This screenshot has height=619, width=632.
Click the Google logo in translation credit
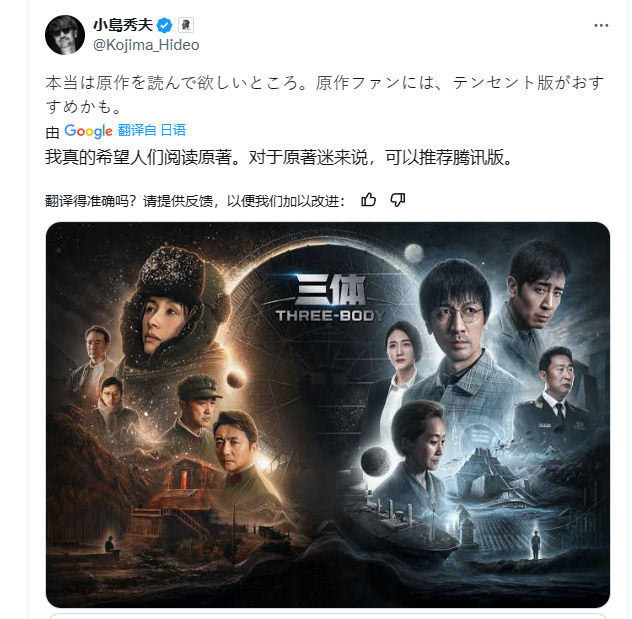point(88,131)
